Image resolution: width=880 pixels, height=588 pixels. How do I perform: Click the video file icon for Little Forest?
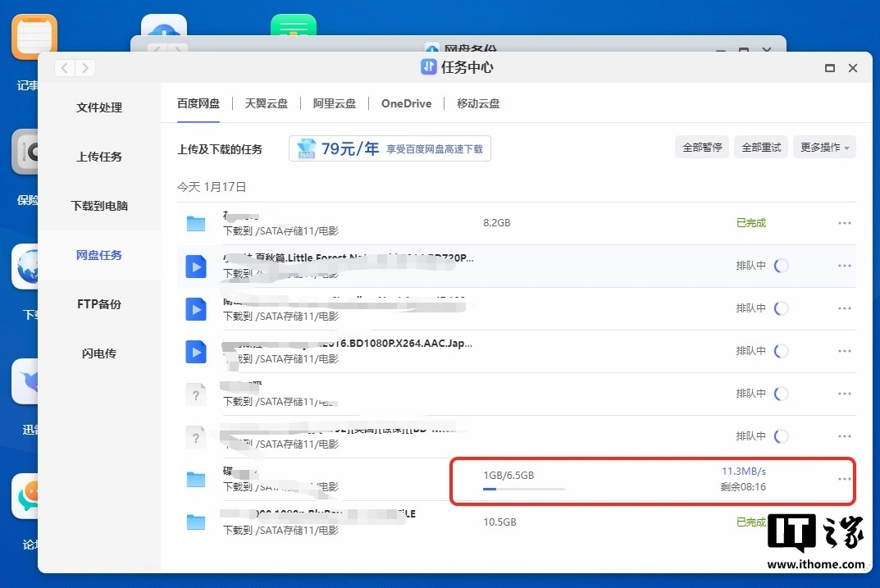pyautogui.click(x=195, y=266)
